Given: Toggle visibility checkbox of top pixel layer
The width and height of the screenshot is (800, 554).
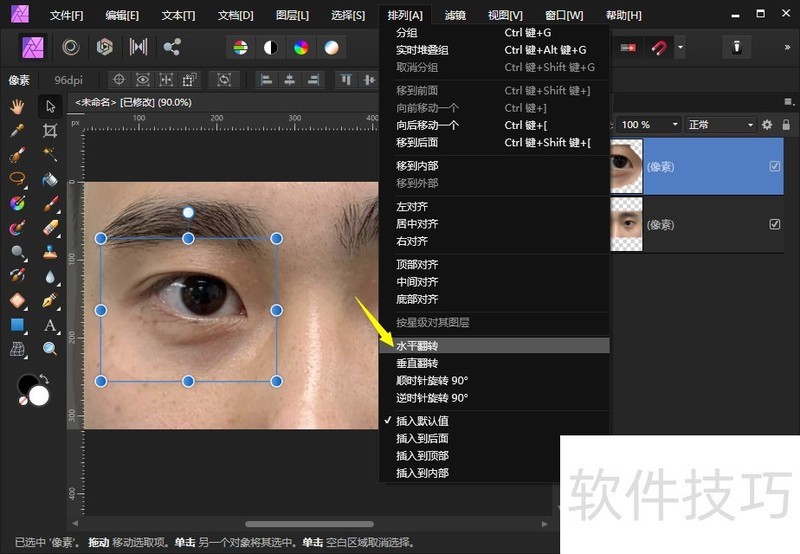Looking at the screenshot, I should click(x=774, y=166).
